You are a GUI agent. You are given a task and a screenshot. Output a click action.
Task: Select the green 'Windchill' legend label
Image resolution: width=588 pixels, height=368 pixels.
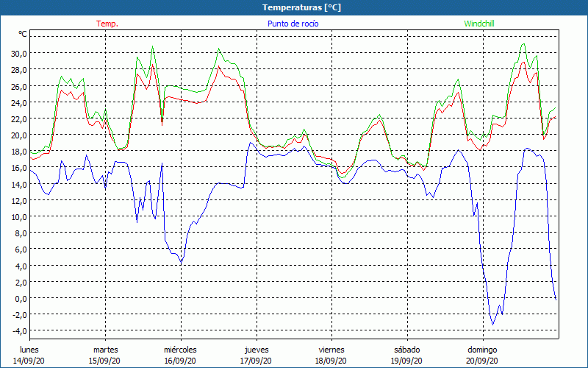tap(479, 24)
